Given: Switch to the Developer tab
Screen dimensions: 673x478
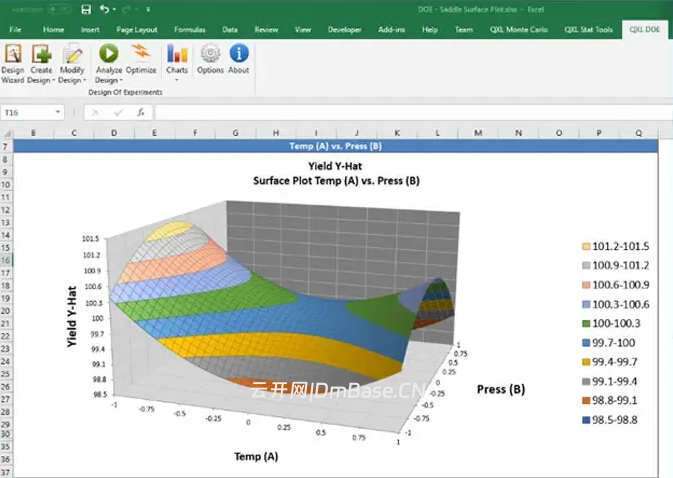Looking at the screenshot, I should tap(344, 30).
